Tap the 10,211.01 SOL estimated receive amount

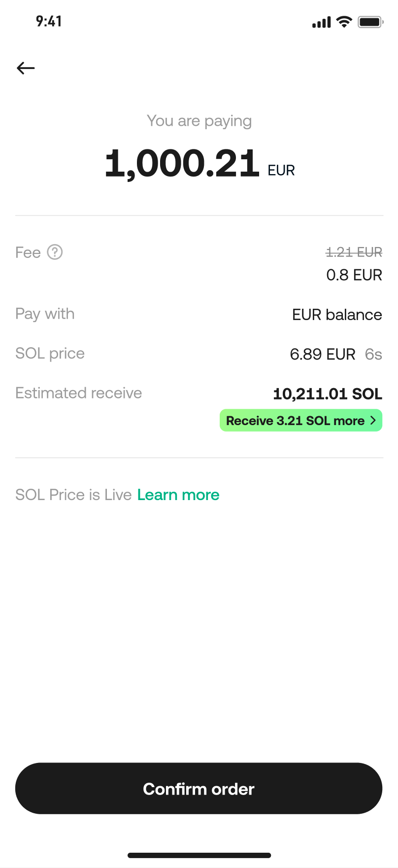(328, 394)
